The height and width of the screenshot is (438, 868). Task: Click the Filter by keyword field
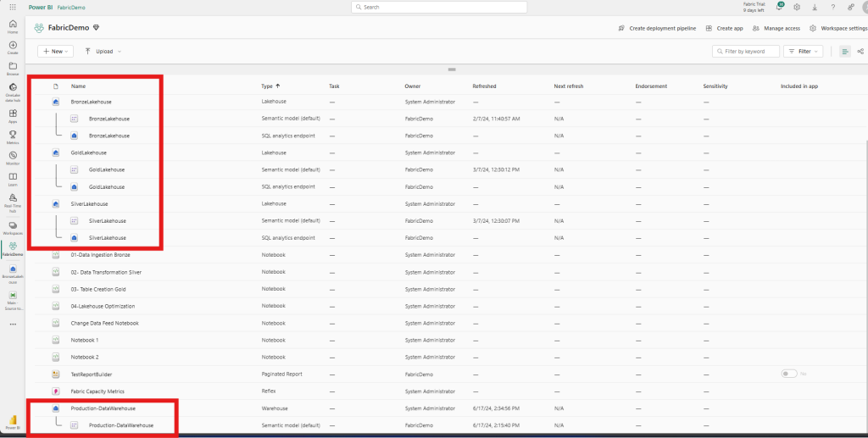(x=746, y=52)
